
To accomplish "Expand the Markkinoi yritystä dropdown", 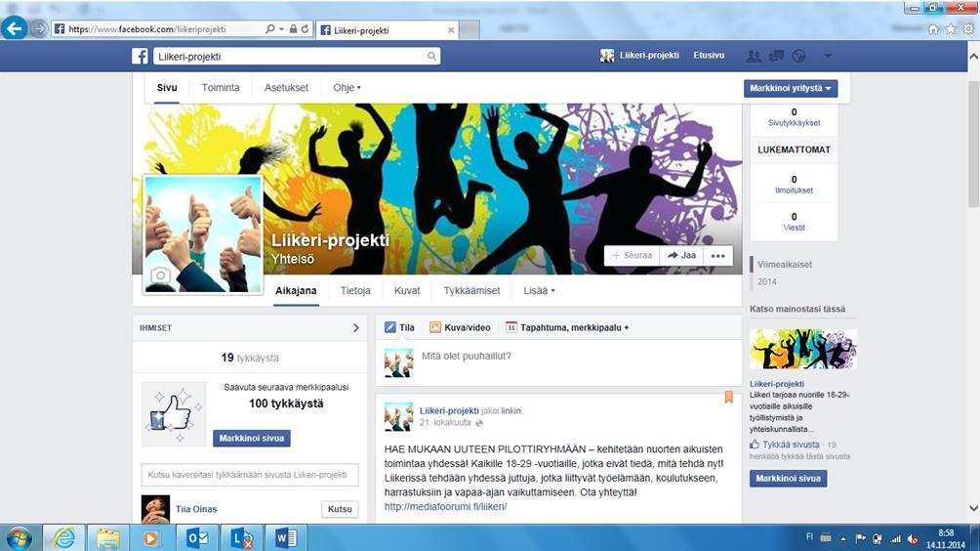I will [791, 88].
